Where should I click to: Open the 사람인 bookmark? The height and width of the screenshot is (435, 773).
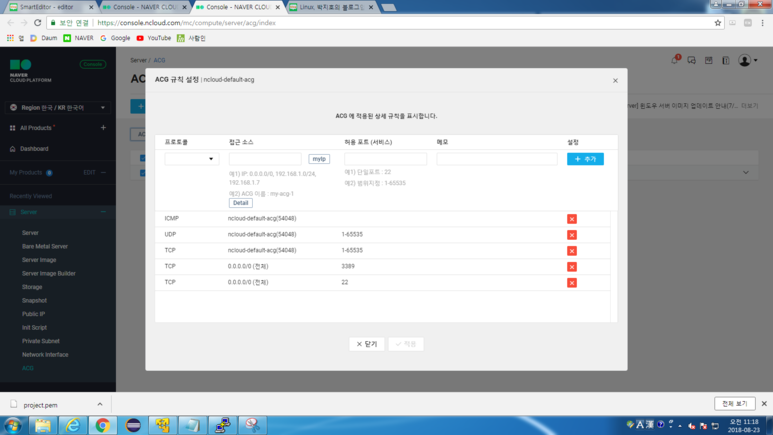point(191,38)
